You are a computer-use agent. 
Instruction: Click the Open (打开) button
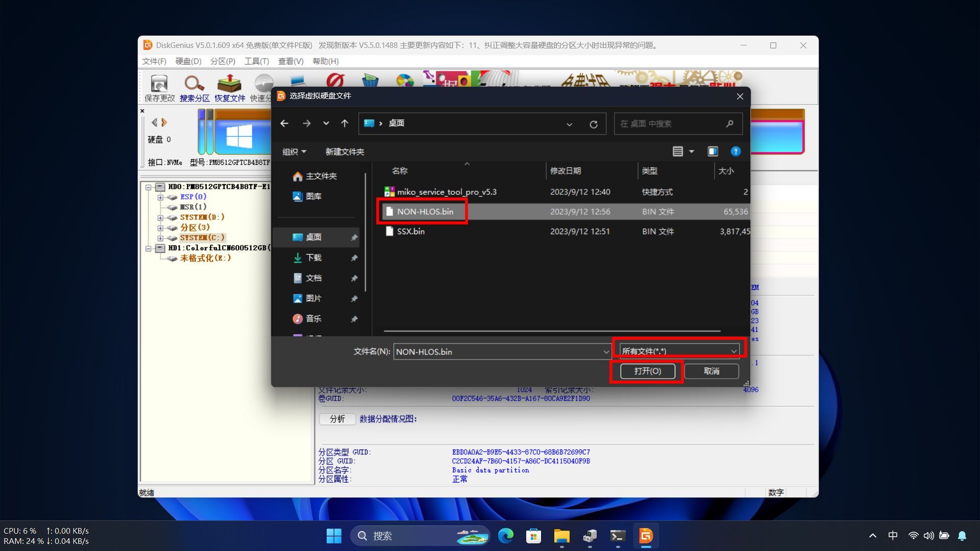pos(647,371)
